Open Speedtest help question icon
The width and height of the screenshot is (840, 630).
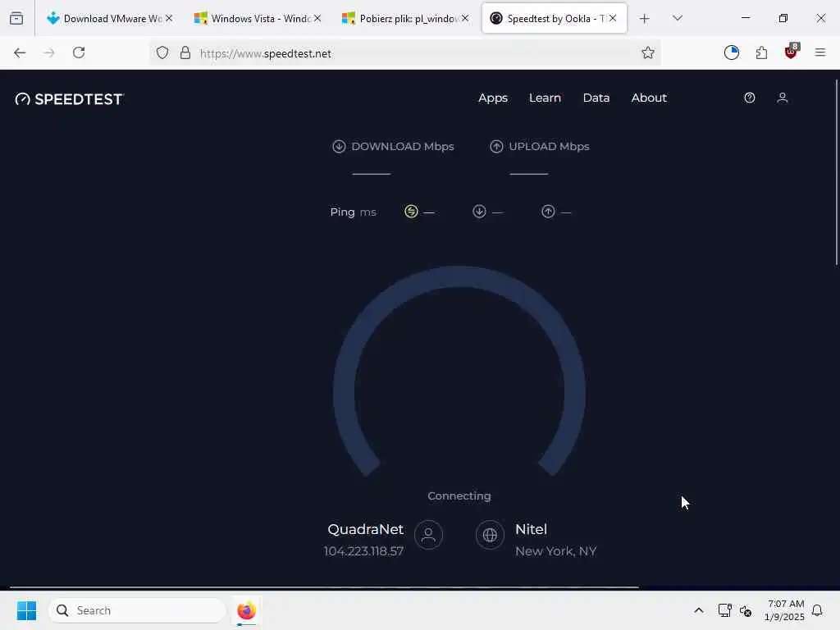click(750, 98)
